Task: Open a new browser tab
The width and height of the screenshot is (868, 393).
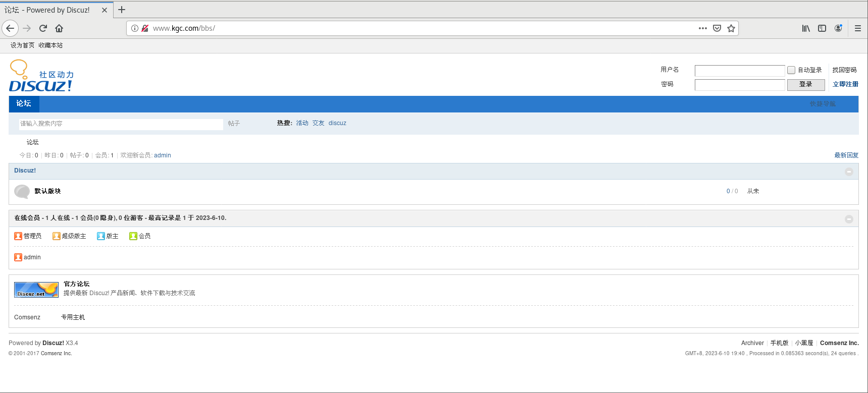Action: pyautogui.click(x=122, y=10)
